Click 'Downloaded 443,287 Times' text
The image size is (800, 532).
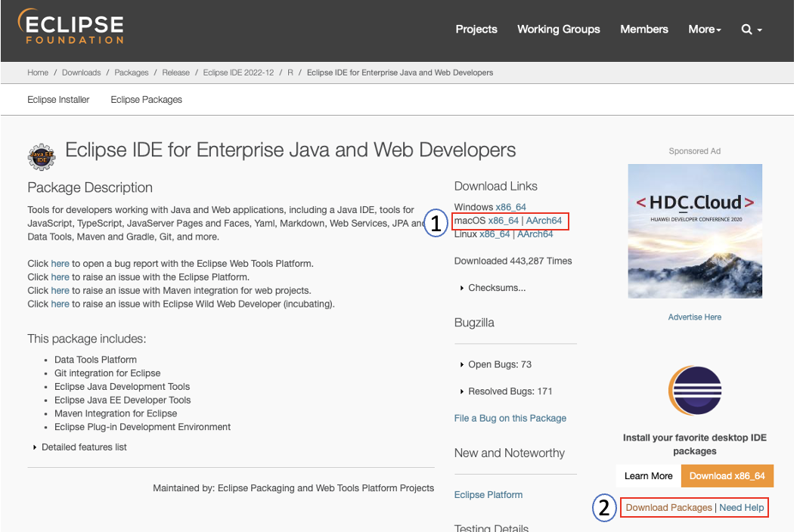click(513, 261)
